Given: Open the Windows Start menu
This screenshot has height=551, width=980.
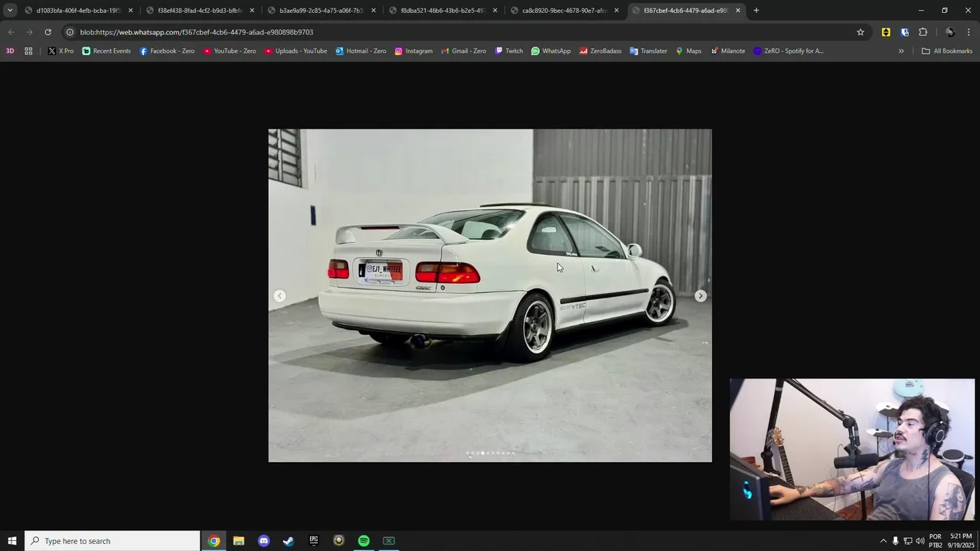Looking at the screenshot, I should [12, 541].
